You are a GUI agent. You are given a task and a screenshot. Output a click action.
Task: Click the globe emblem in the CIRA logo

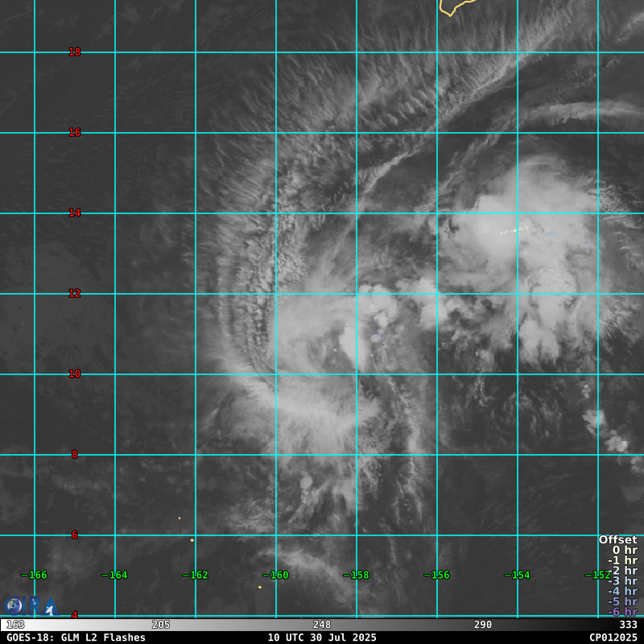(x=14, y=605)
